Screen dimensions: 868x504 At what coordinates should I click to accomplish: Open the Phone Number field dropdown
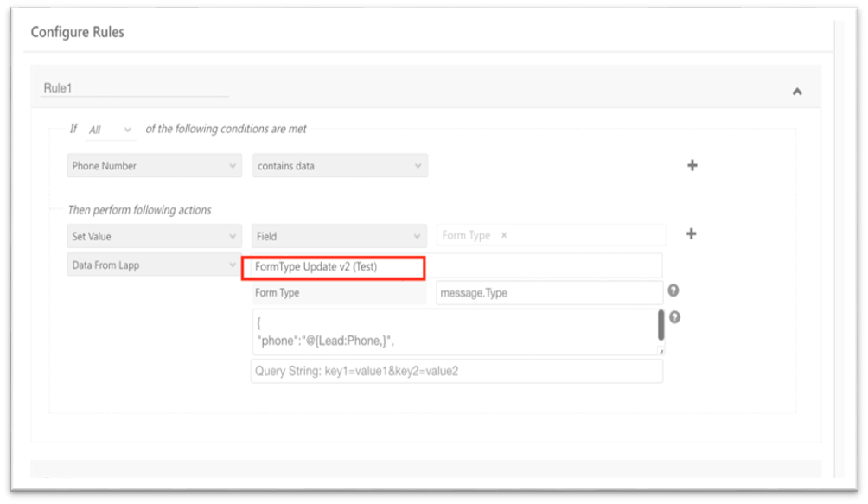154,166
